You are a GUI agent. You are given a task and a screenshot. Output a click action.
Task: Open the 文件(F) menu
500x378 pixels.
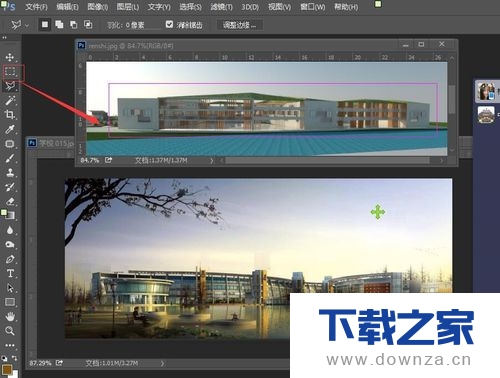point(36,7)
